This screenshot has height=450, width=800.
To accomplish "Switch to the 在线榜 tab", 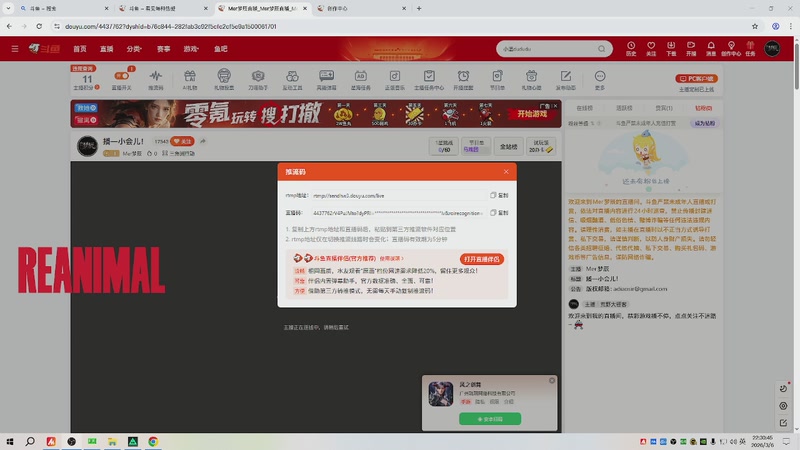I will tap(584, 108).
